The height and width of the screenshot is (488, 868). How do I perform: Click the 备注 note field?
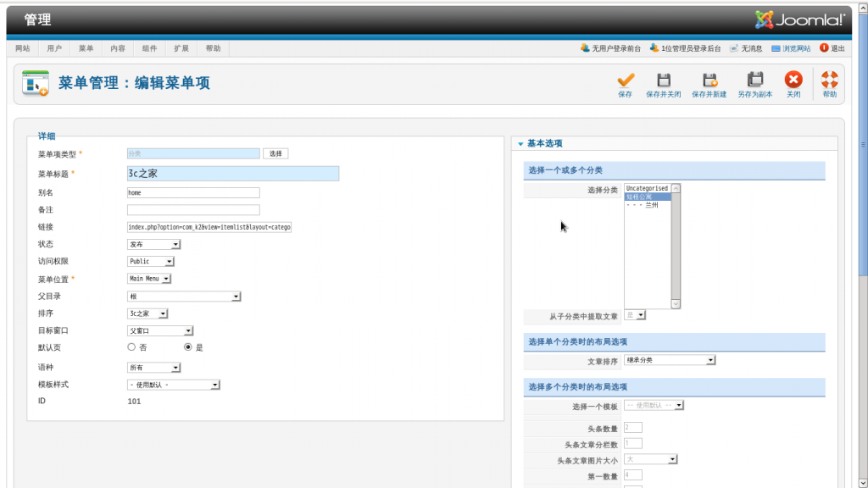point(193,210)
